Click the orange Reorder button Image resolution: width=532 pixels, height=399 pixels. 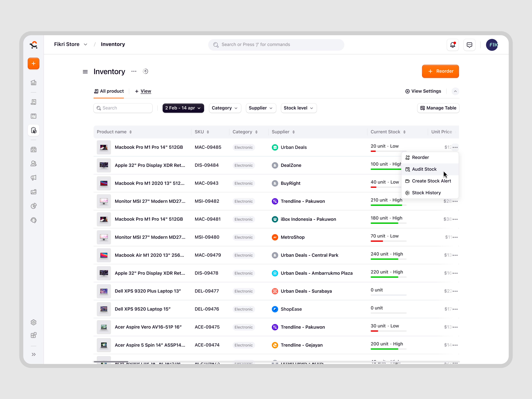pos(440,71)
